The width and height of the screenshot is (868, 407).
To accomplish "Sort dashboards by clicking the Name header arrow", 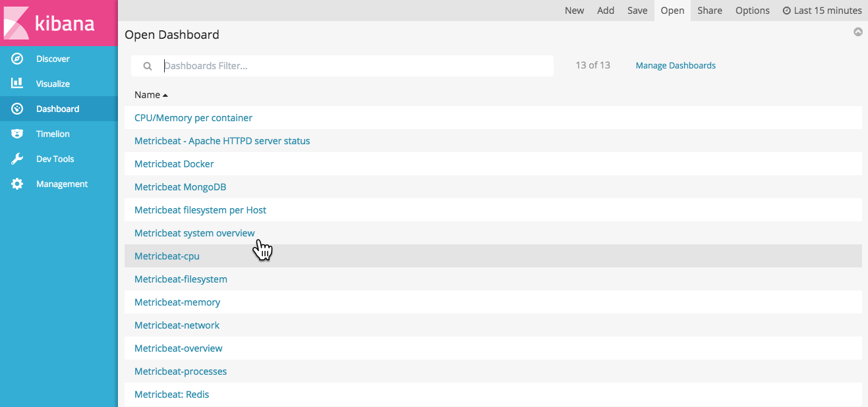I will 165,94.
